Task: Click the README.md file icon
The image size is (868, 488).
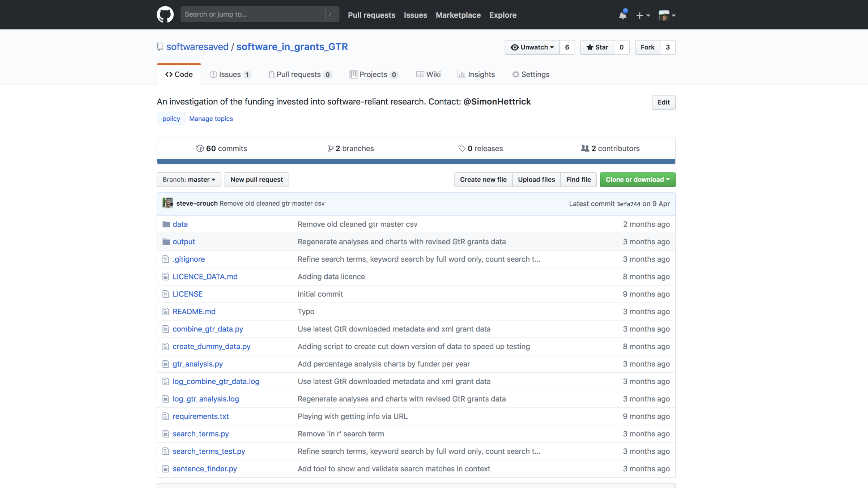Action: [x=166, y=312]
